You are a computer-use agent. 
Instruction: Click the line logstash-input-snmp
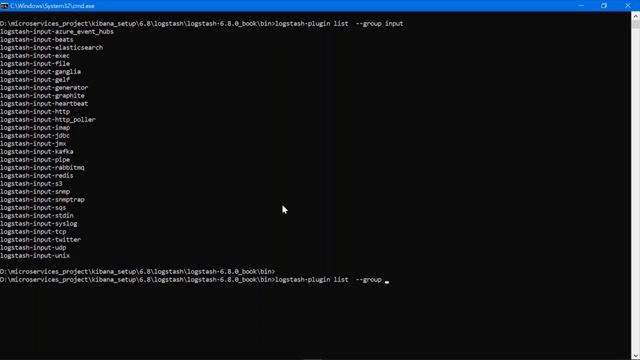click(35, 192)
